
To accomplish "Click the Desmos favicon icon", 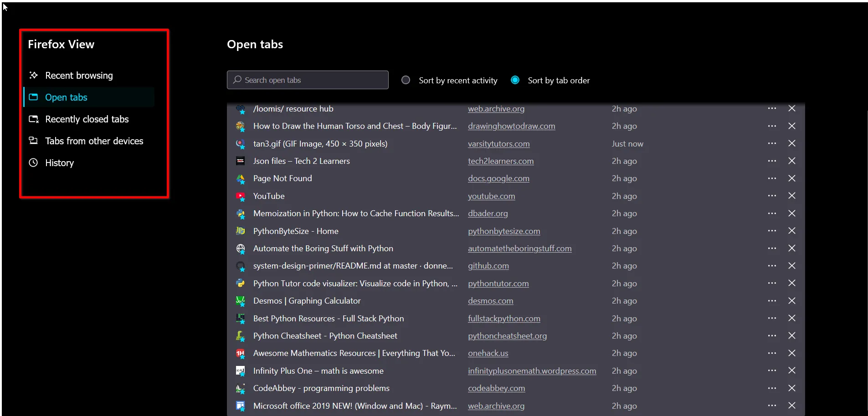I will point(240,301).
